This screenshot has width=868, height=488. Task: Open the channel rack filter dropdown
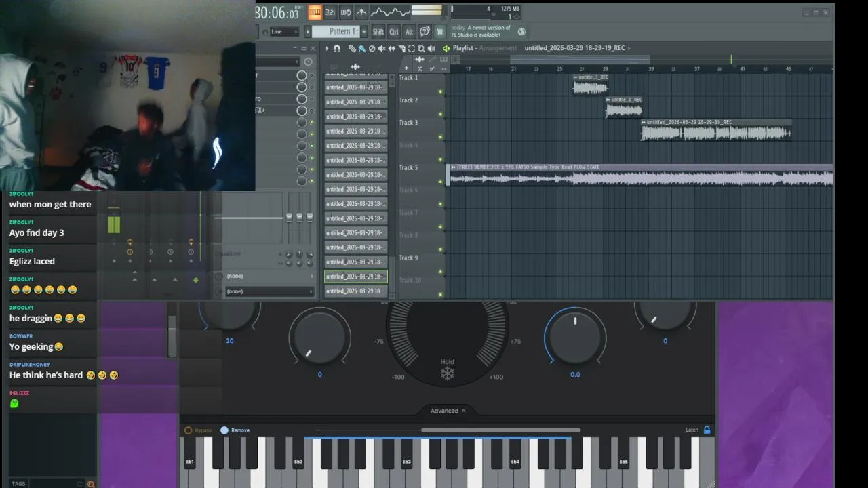click(278, 62)
